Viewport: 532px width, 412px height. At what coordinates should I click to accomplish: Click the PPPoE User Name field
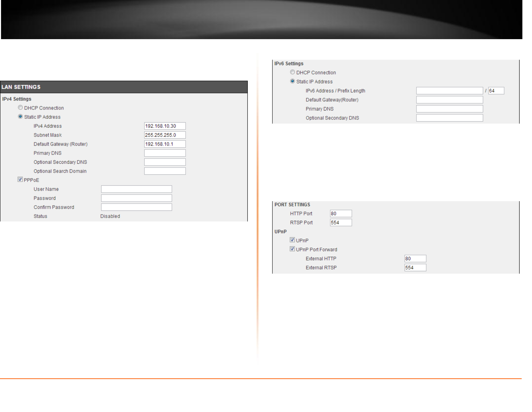click(136, 189)
